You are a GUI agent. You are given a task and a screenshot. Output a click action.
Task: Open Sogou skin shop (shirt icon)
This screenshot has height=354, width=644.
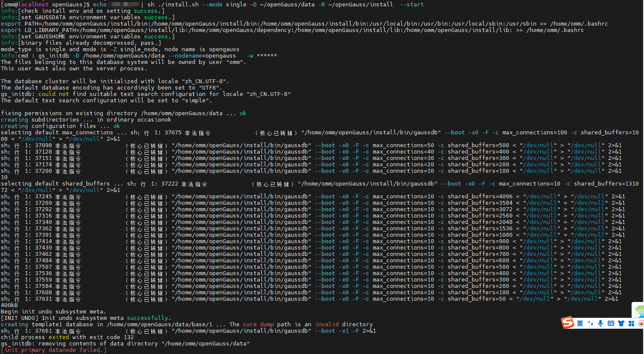621,323
